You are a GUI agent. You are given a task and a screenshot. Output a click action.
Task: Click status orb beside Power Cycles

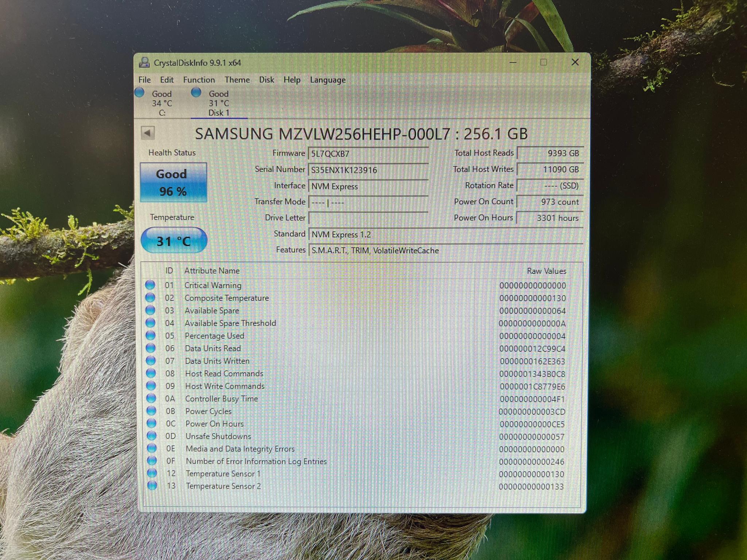pyautogui.click(x=151, y=411)
